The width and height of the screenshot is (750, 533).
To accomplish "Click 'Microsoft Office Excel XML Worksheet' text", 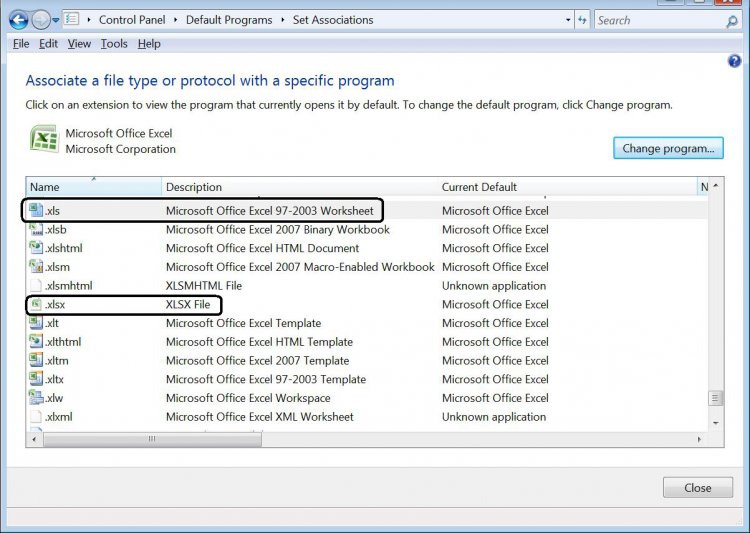I will pyautogui.click(x=259, y=417).
